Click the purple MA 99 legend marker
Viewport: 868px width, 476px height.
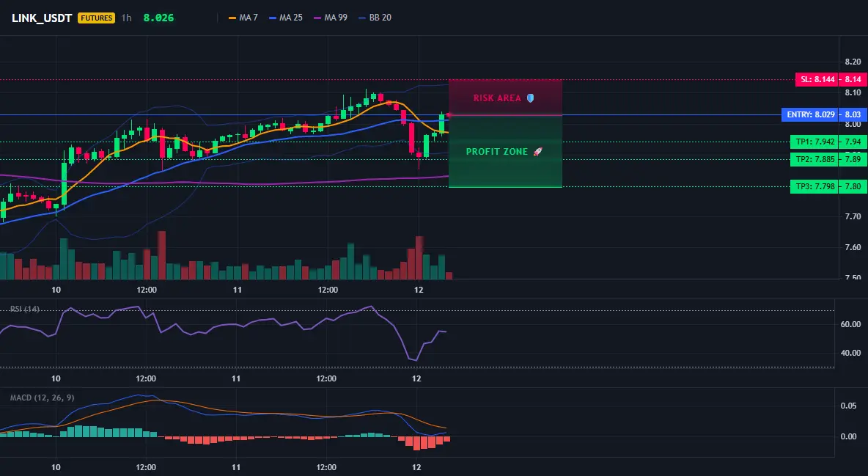317,18
